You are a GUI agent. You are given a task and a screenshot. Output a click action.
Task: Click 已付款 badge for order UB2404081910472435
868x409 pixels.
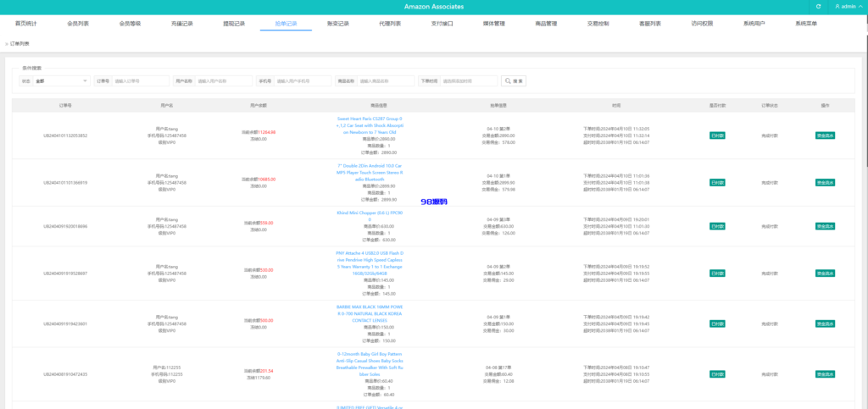click(x=717, y=374)
